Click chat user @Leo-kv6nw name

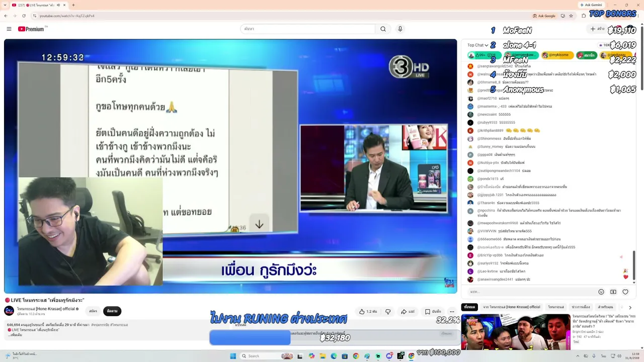(x=487, y=271)
